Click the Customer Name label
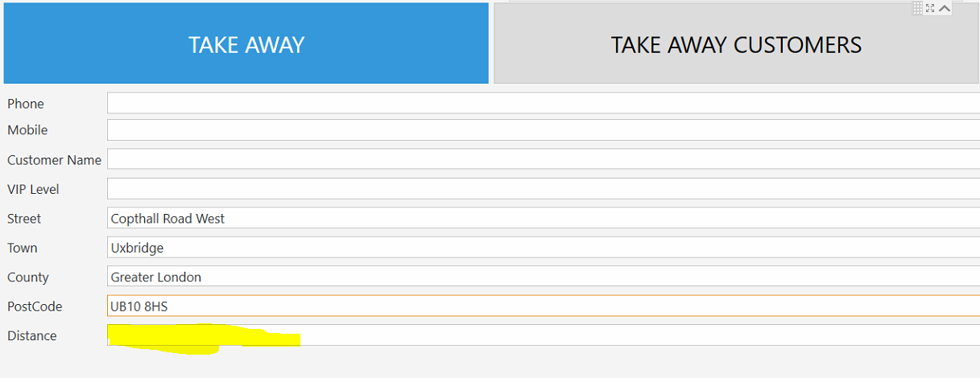 pos(54,160)
